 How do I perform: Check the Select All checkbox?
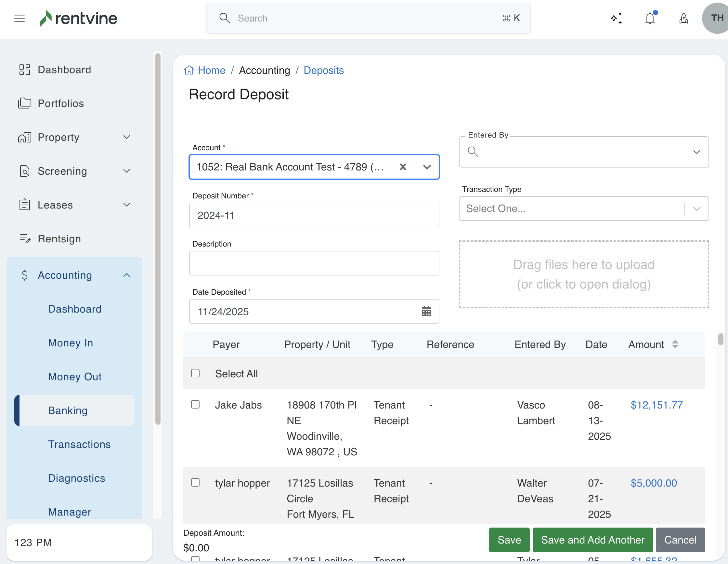tap(195, 373)
